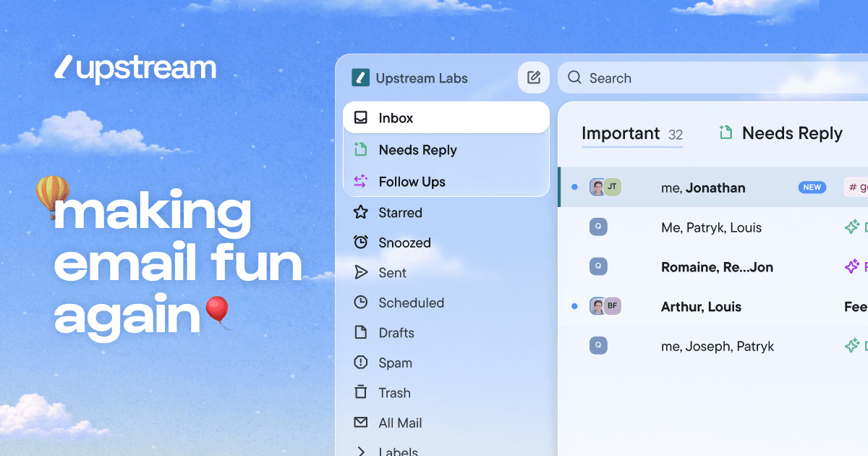Image resolution: width=868 pixels, height=456 pixels.
Task: Open the Sent folder
Action: 446,272
